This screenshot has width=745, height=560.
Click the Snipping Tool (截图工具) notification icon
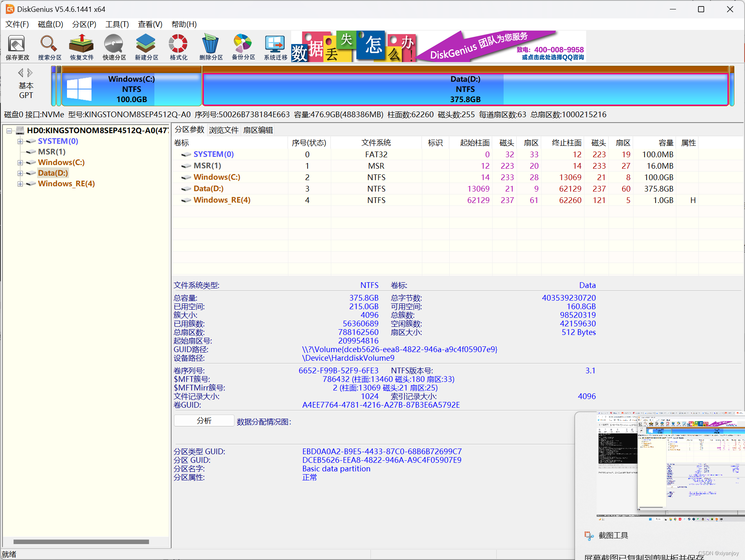pyautogui.click(x=589, y=535)
